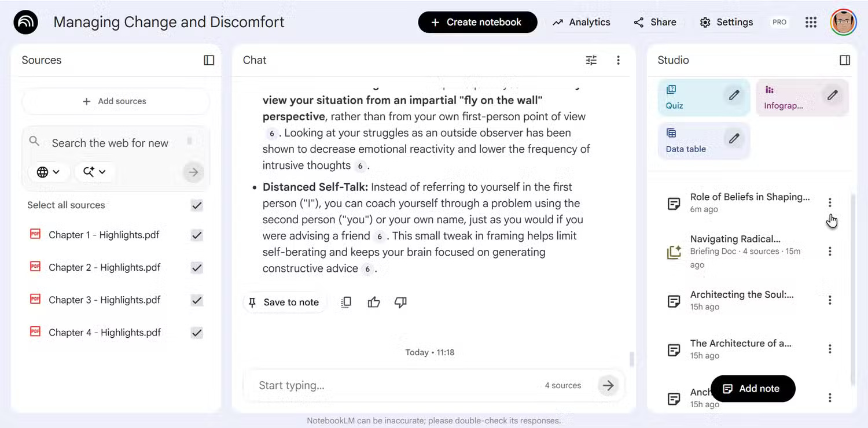The image size is (868, 428).
Task: Open the Settings menu
Action: click(726, 23)
